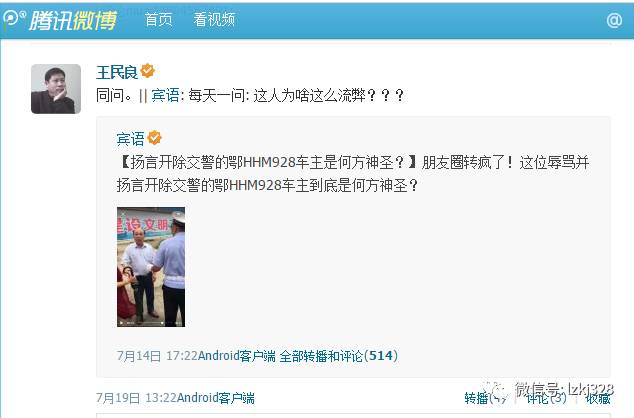Click Android客户端 link in the quoted post
Viewport: 634px width, 418px height.
(237, 356)
